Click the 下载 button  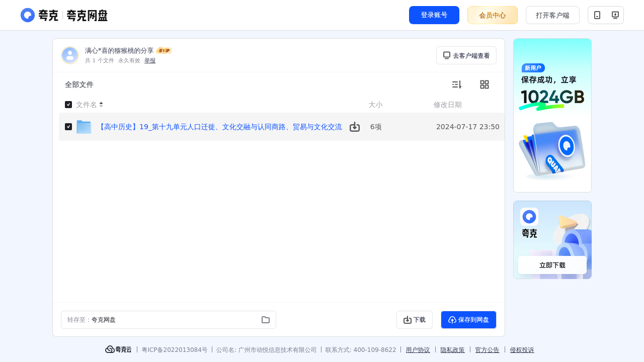click(x=415, y=320)
